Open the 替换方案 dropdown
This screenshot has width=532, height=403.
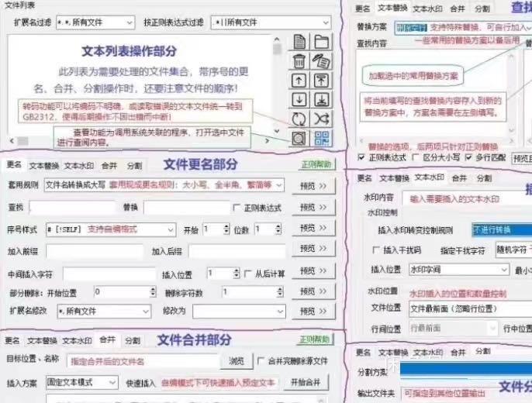528,28
